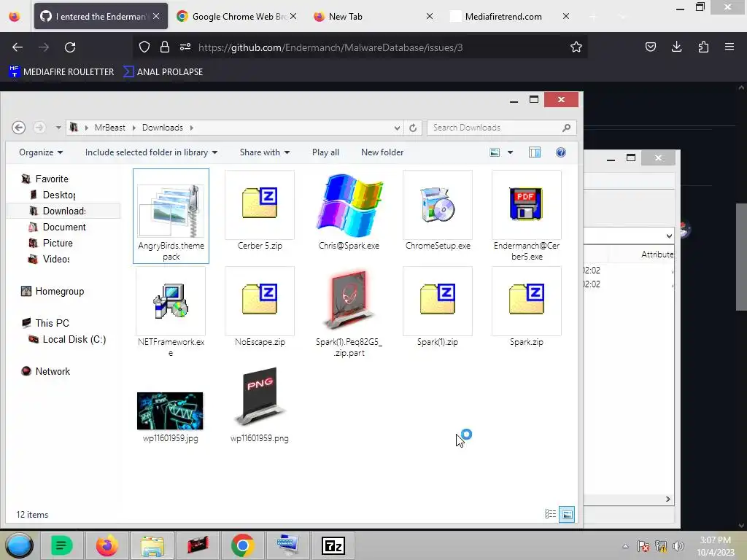Image resolution: width=747 pixels, height=560 pixels.
Task: Bookmark this page with star icon
Action: (x=576, y=47)
